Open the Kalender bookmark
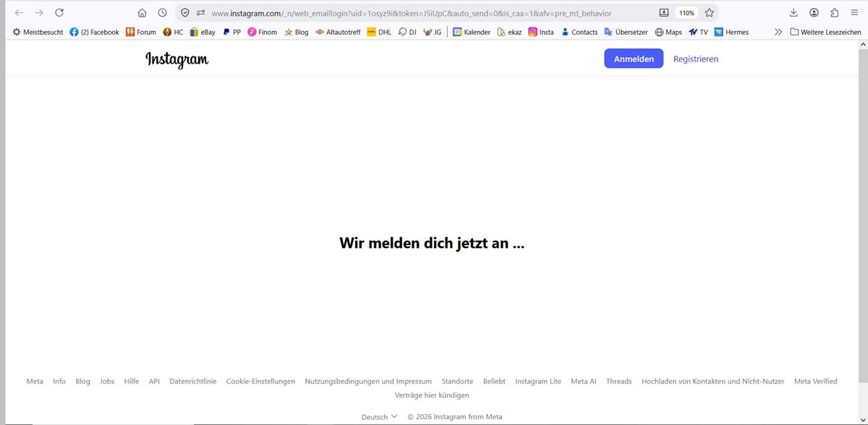Image resolution: width=868 pixels, height=425 pixels. 472,32
